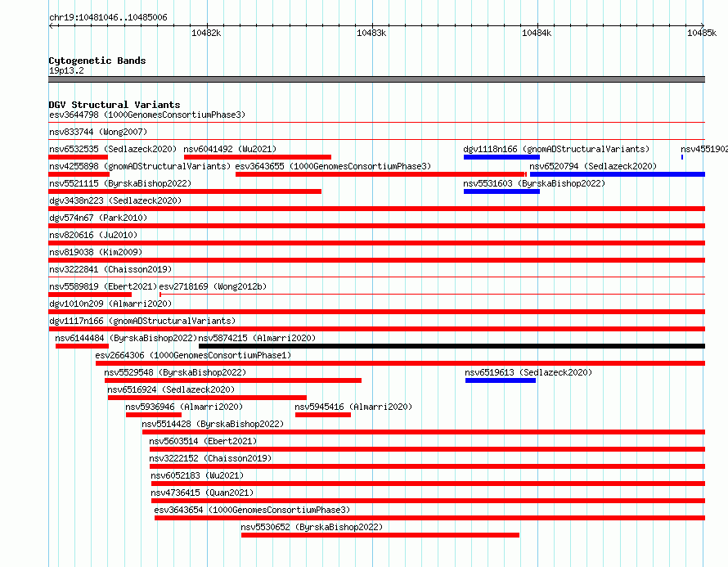Open nsv819038 (Kim2009) variant

(x=96, y=252)
